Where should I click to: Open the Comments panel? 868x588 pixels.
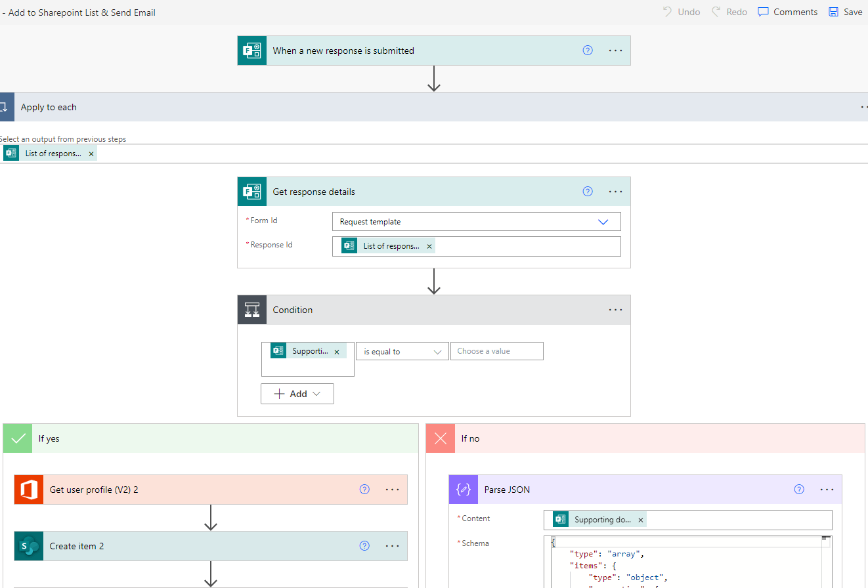pos(787,12)
